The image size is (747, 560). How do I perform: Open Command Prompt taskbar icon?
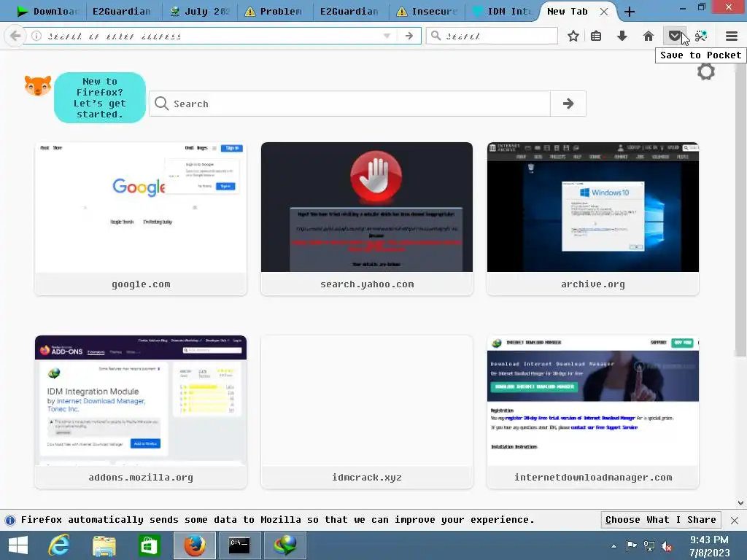(239, 545)
